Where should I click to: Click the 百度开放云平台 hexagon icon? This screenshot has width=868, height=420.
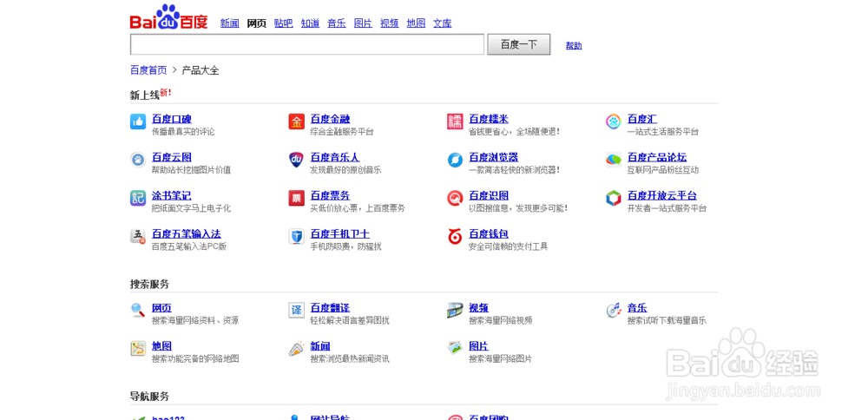coord(614,198)
